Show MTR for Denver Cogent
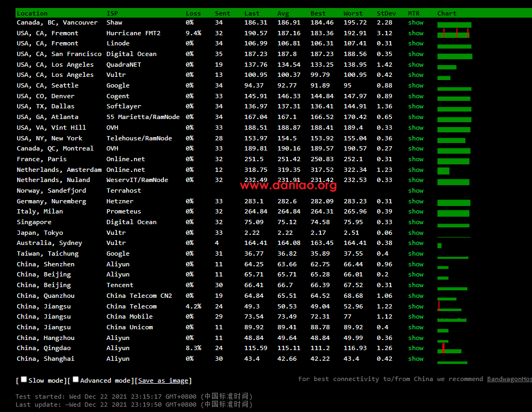532x412 pixels. tap(416, 96)
